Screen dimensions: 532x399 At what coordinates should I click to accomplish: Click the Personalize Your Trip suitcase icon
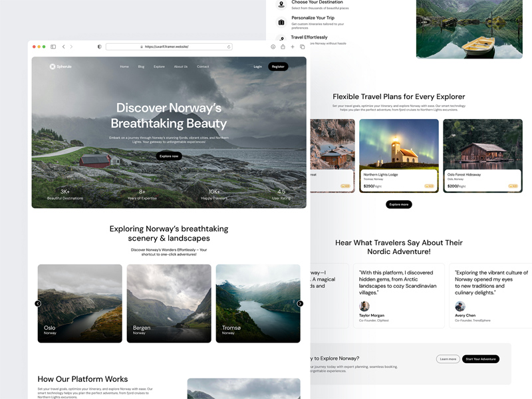(x=281, y=23)
